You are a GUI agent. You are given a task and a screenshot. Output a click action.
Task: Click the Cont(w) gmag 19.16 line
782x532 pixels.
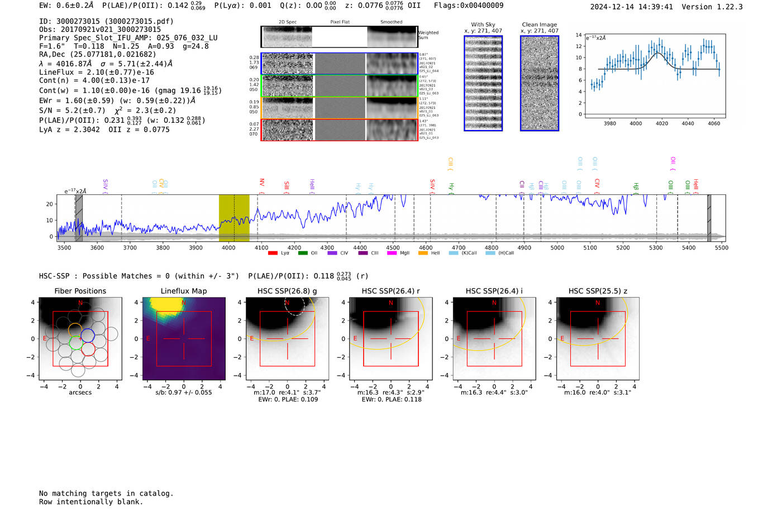click(x=131, y=90)
